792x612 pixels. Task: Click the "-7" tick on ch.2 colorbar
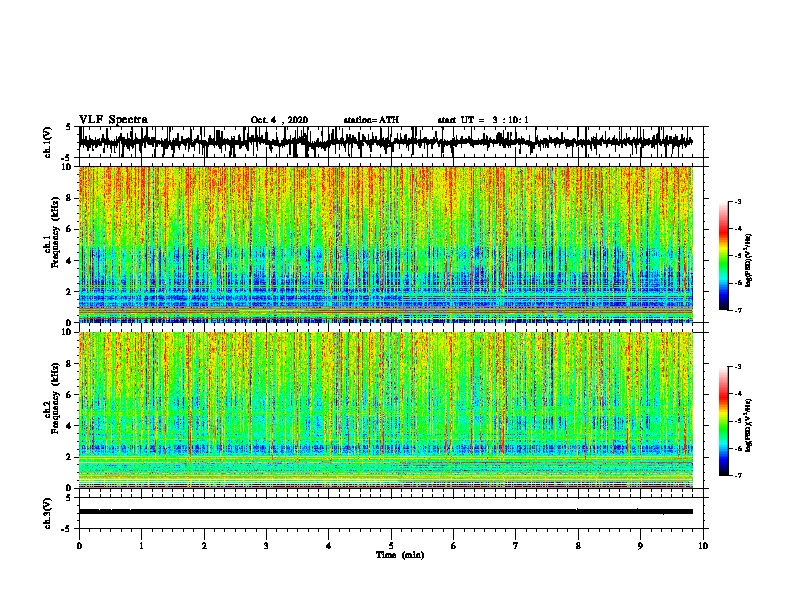pyautogui.click(x=737, y=475)
